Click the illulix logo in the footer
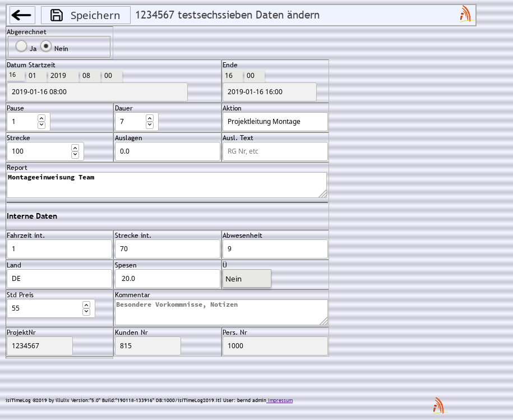The image size is (513, 420). [438, 405]
